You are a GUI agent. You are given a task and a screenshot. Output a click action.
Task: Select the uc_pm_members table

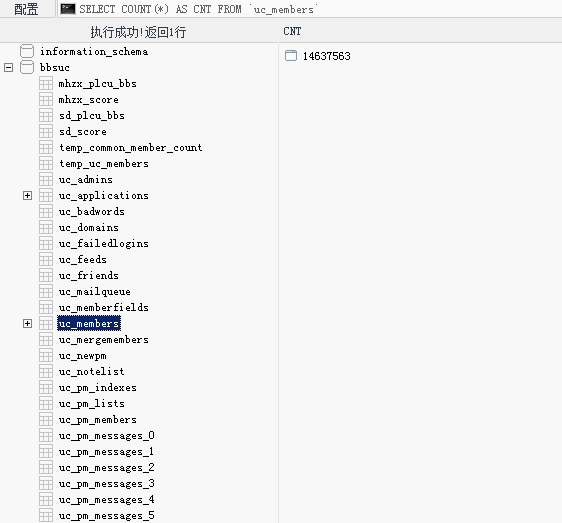pos(97,420)
